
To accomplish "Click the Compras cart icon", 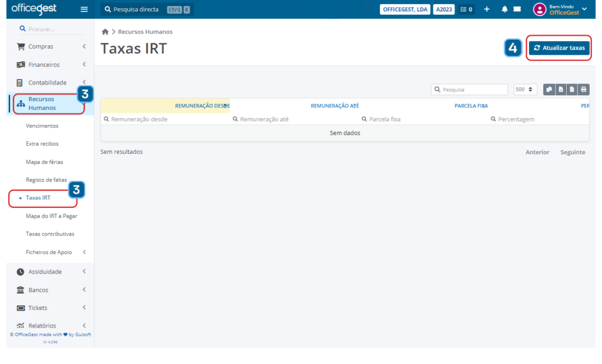I will pos(21,46).
